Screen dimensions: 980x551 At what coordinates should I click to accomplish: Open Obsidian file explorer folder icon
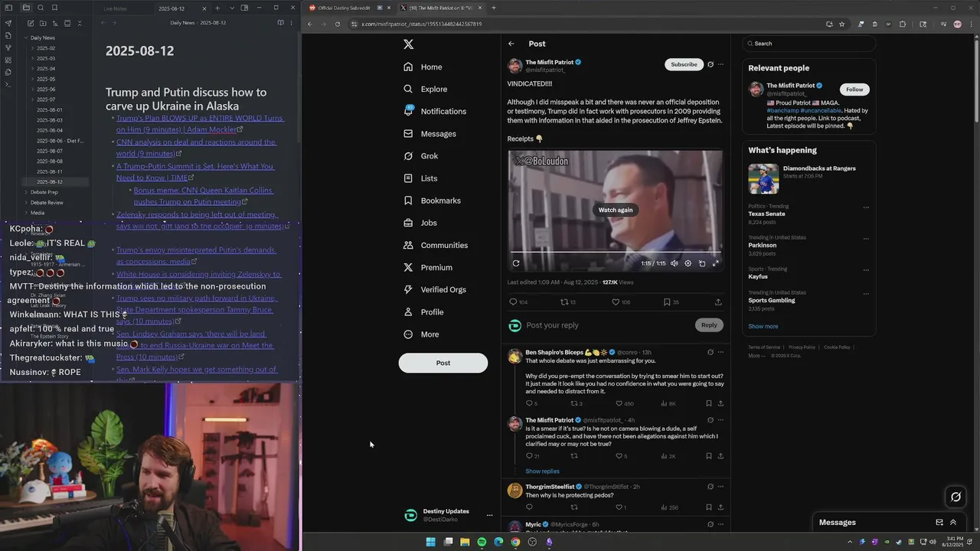pos(26,8)
